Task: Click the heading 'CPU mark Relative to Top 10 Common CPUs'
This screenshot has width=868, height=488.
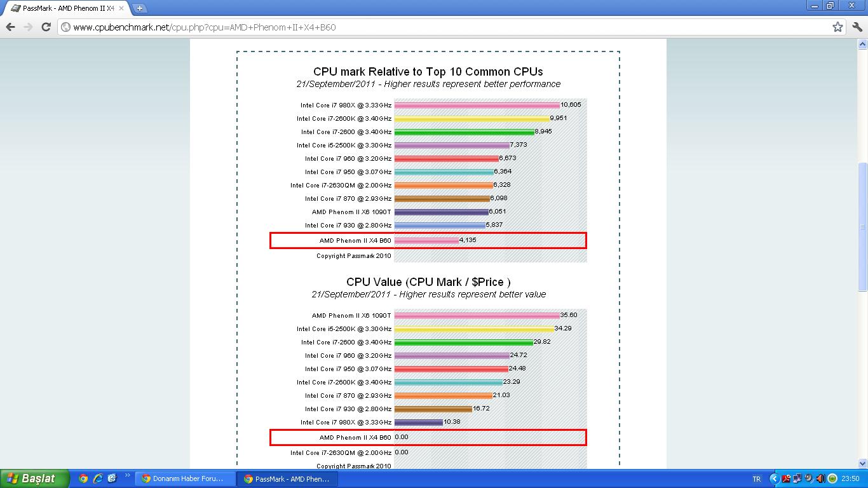Action: 428,72
